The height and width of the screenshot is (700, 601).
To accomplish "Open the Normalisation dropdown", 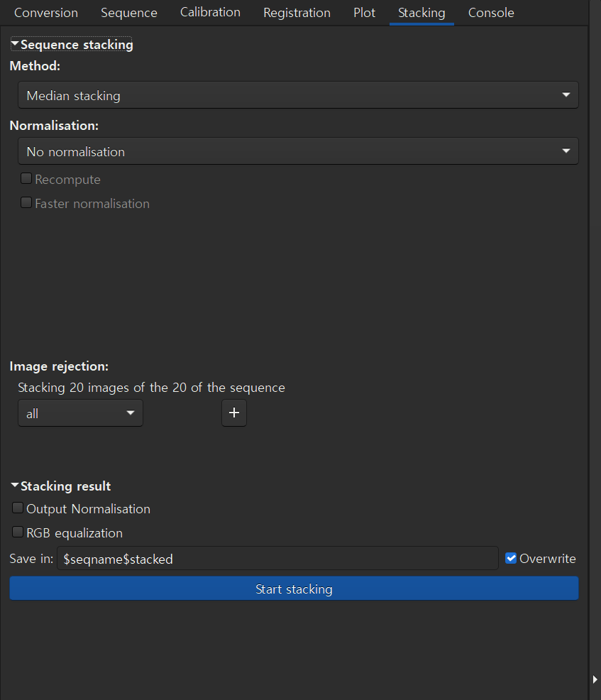I will (x=298, y=151).
